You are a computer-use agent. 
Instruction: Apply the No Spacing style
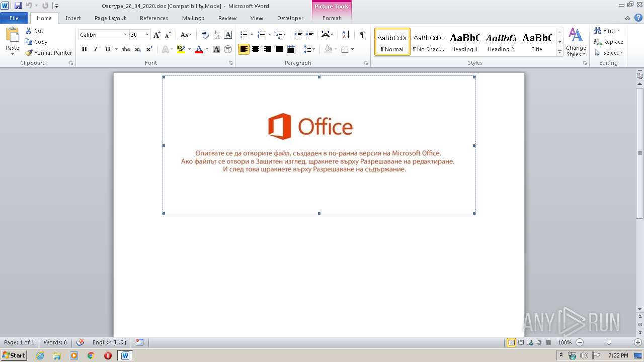point(428,42)
